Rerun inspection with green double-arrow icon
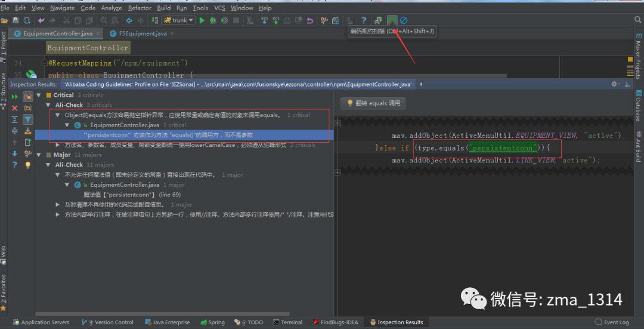The width and height of the screenshot is (644, 329). point(15,97)
